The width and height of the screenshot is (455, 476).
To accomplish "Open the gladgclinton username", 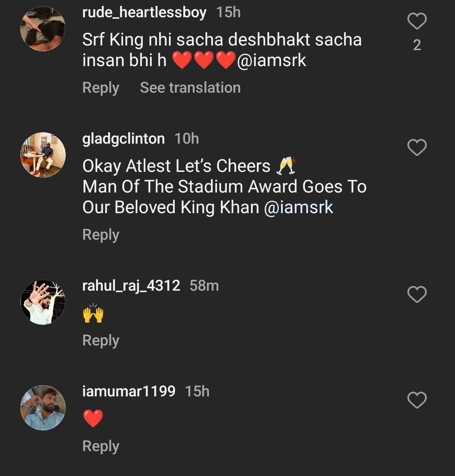I will (x=123, y=139).
